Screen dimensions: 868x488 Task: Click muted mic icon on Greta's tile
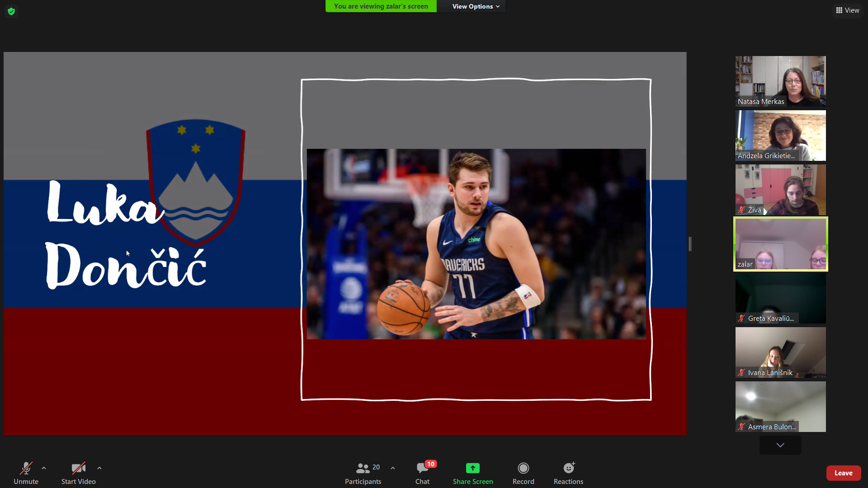click(x=741, y=318)
